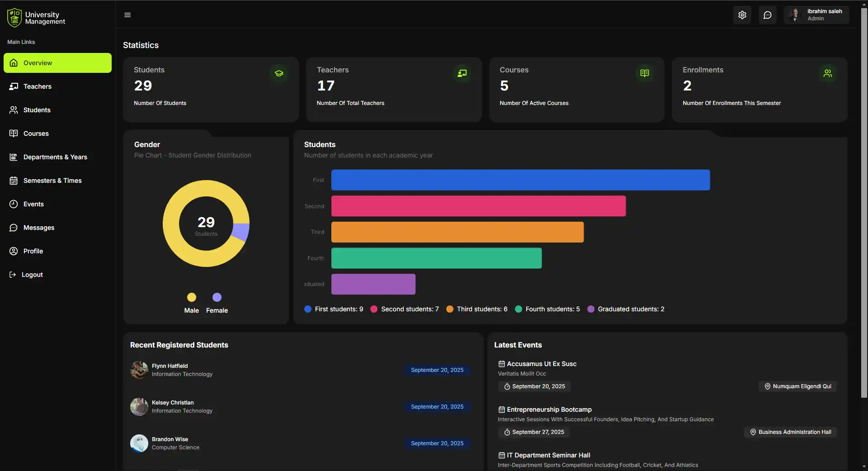
Task: Open the settings gear icon
Action: pos(742,14)
